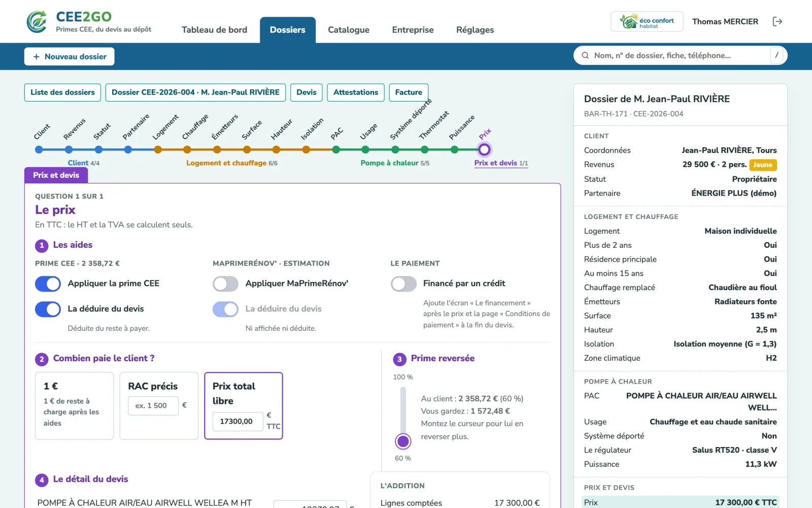812x508 pixels.
Task: Open the Devis button
Action: [x=307, y=92]
